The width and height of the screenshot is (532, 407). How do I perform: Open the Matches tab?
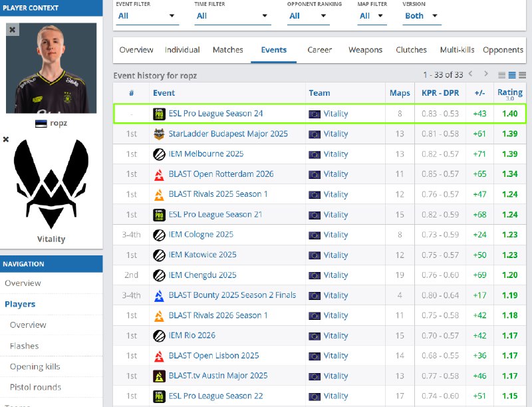[228, 50]
